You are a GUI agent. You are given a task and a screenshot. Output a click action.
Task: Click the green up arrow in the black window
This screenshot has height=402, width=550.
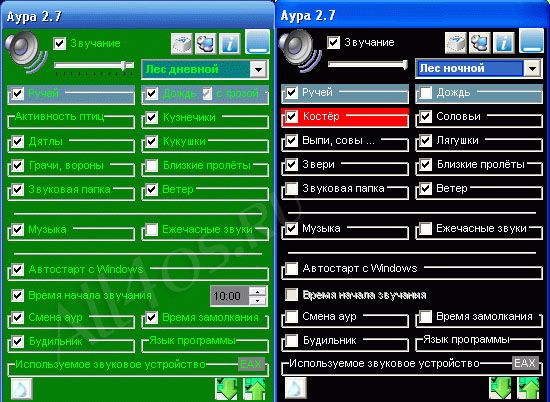(528, 388)
